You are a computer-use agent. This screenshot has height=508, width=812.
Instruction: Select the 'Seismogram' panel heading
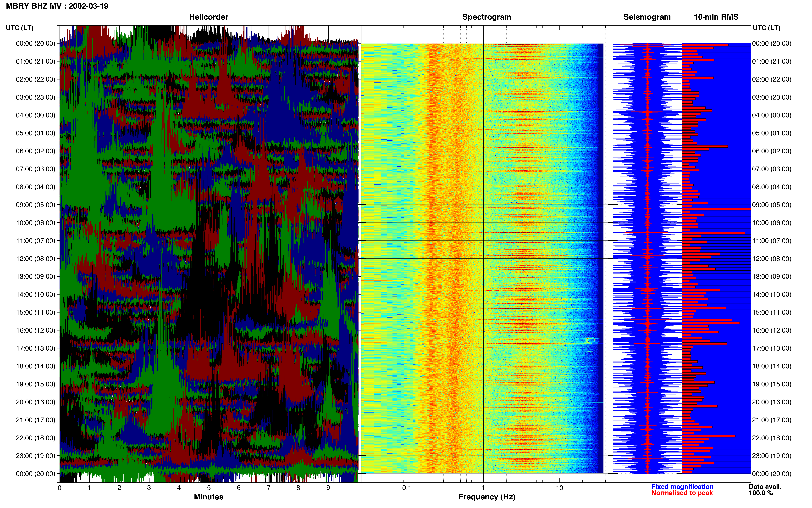(647, 17)
